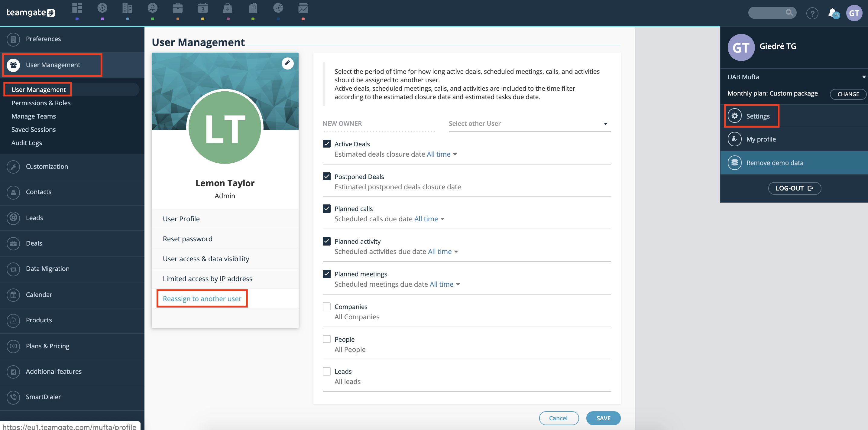This screenshot has width=868, height=430.
Task: Select Manage Teams in sidebar submenu
Action: 34,116
